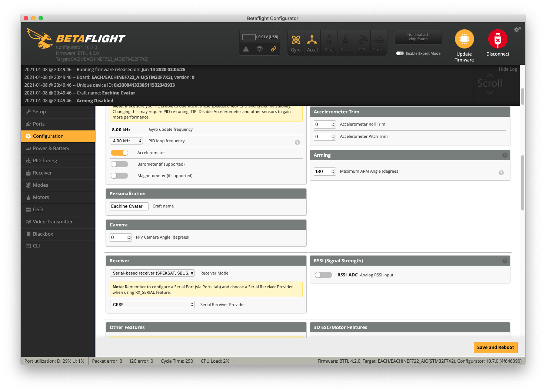The height and width of the screenshot is (392, 546).
Task: Click the log panel scrollbar
Action: pos(523,96)
